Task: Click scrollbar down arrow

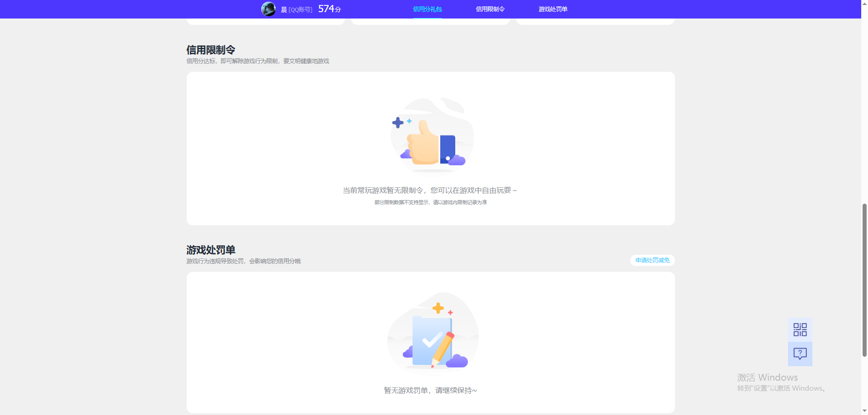Action: click(864, 411)
